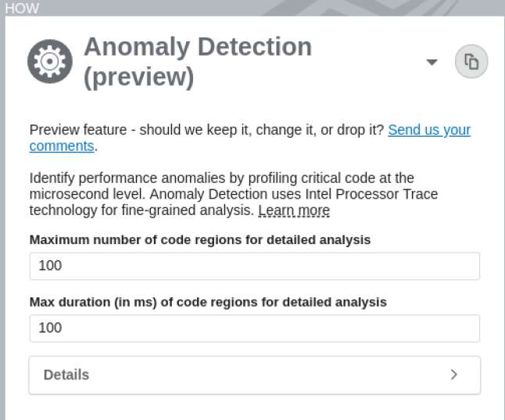Click the "(preview)" part of the title

pos(138,77)
